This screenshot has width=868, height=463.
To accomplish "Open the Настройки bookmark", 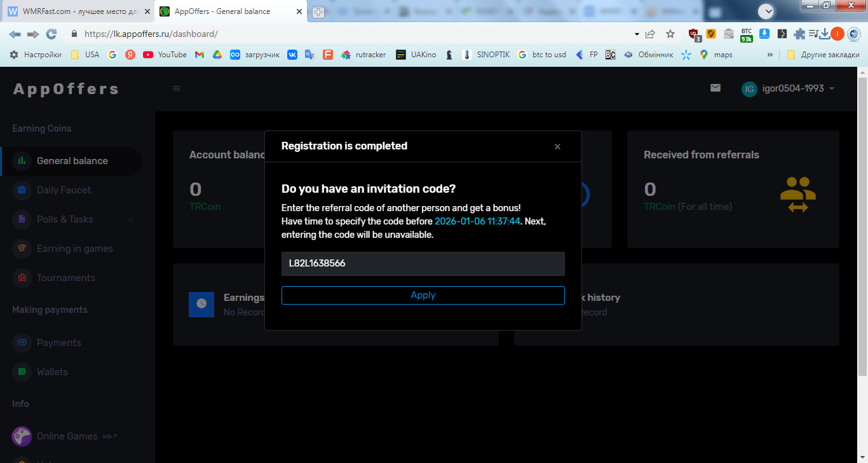I will [36, 55].
